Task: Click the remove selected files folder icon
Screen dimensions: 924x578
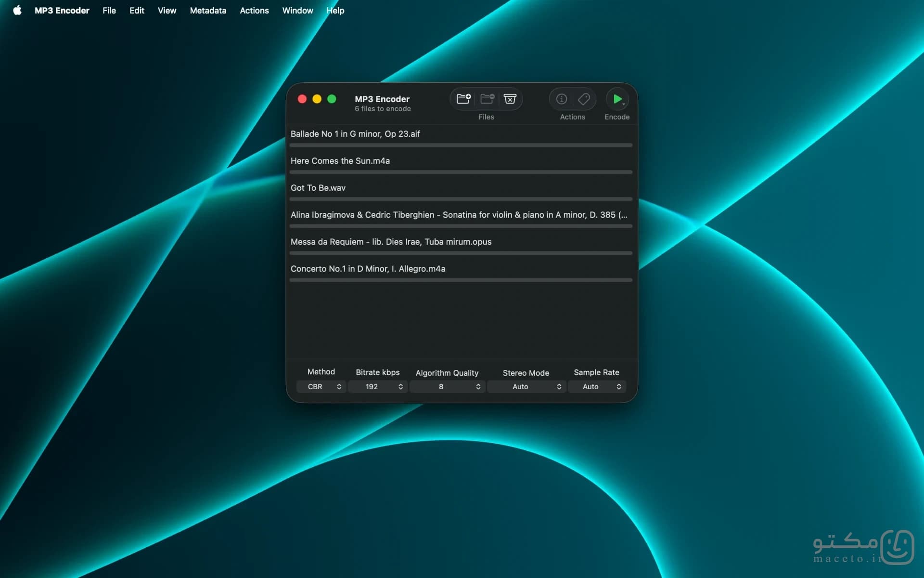Action: (487, 99)
